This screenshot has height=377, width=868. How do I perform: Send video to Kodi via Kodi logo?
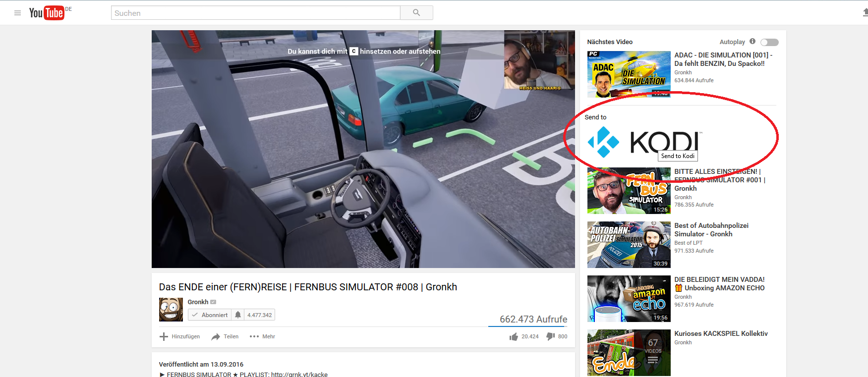pos(644,142)
